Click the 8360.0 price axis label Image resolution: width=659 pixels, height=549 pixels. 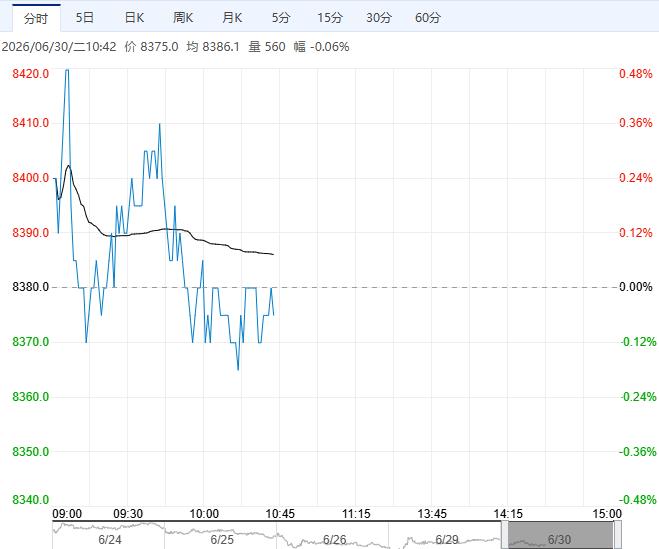coord(30,397)
